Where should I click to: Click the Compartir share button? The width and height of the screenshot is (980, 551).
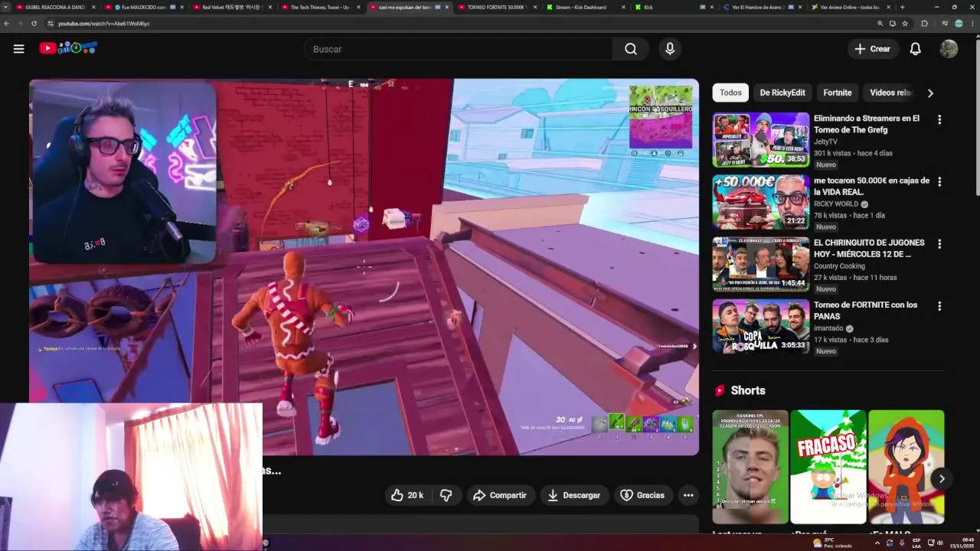point(500,495)
